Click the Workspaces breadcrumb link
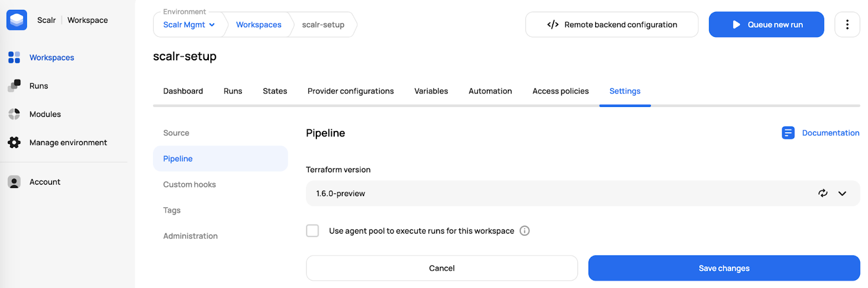 (x=259, y=24)
